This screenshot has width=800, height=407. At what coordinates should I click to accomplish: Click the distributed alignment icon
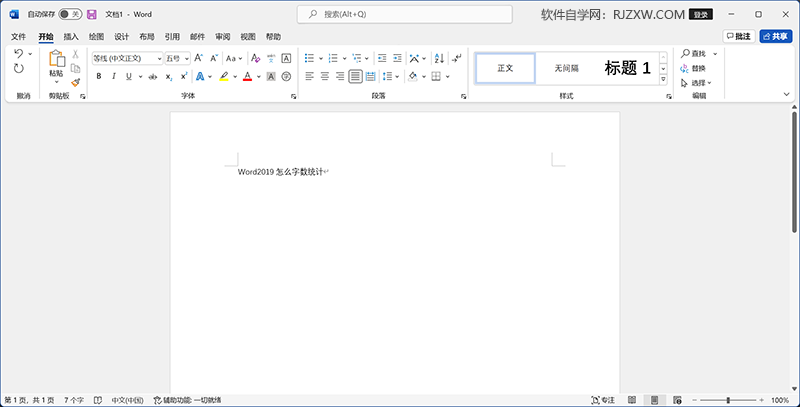pos(371,77)
